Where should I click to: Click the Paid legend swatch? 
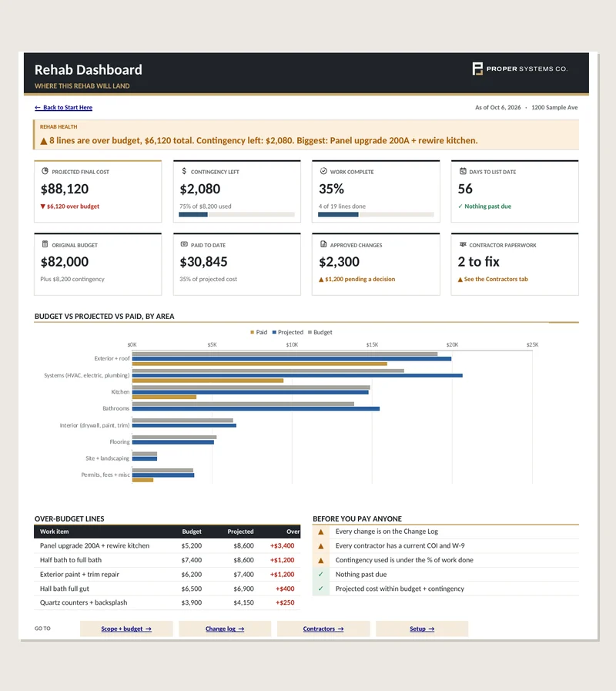pos(252,332)
